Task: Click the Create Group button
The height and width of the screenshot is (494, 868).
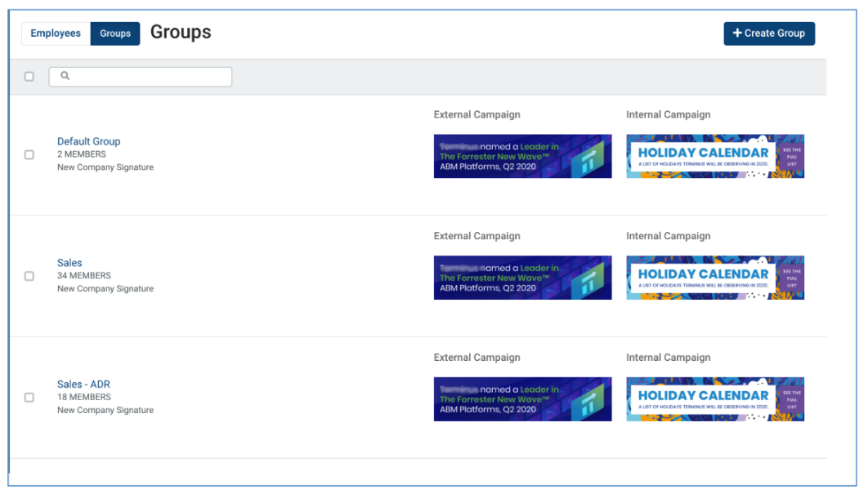Action: point(769,33)
